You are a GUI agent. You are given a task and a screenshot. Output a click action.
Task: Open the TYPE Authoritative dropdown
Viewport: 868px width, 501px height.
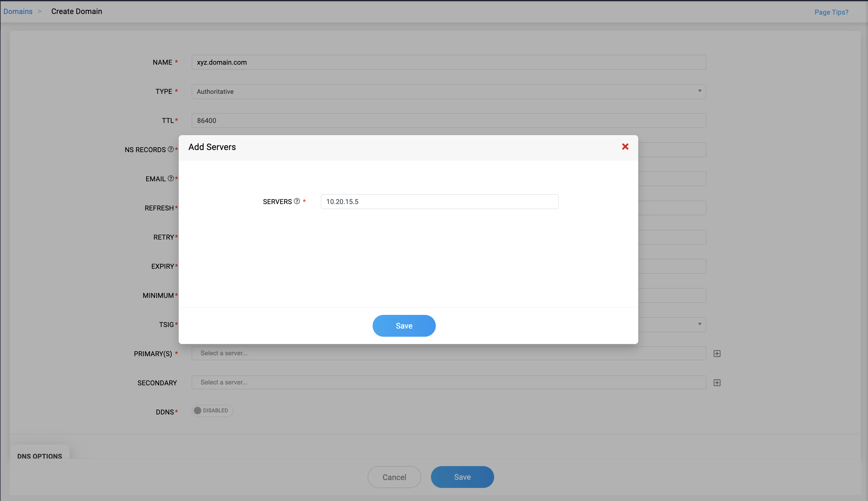(448, 91)
